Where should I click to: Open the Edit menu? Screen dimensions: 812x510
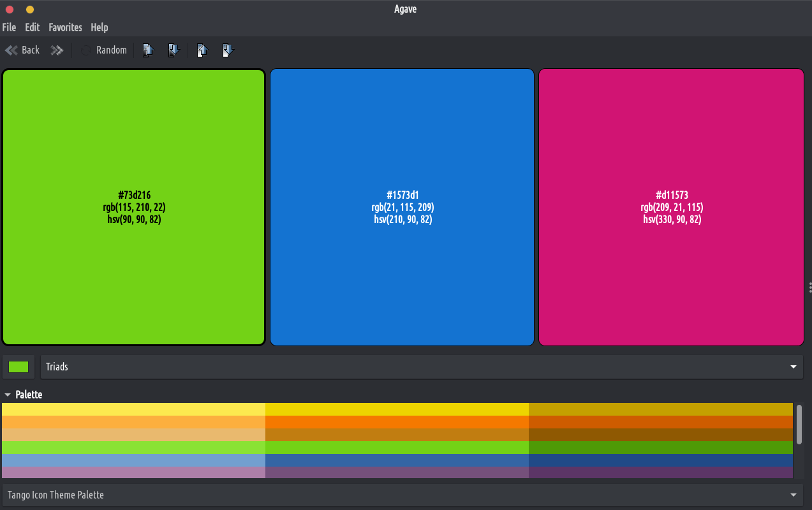coord(32,27)
